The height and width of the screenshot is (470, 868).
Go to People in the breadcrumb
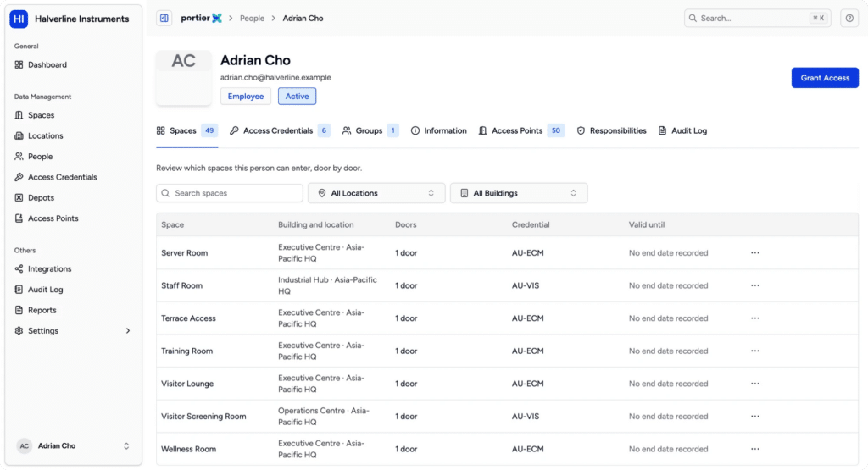point(252,19)
